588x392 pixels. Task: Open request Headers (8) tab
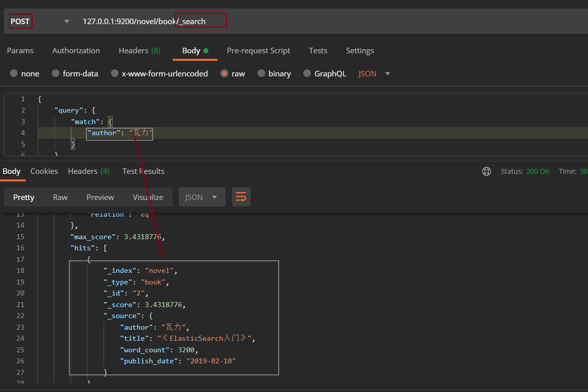click(x=139, y=51)
